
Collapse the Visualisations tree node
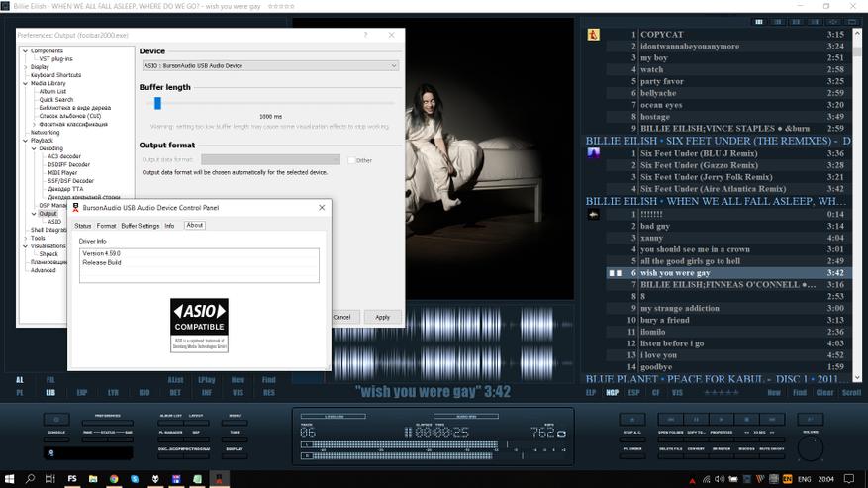tap(25, 245)
